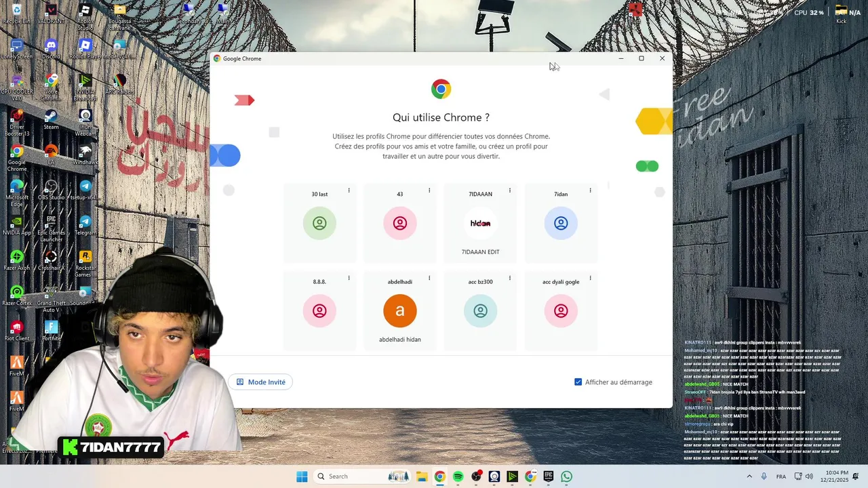Open Epic Games Launcher in the taskbar
This screenshot has width=868, height=488.
[x=549, y=476]
